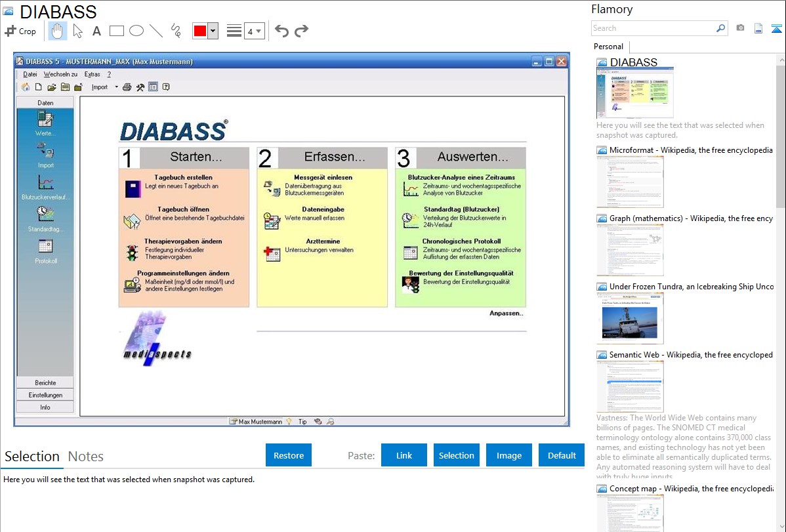
Task: Click the Paste Default button
Action: tap(562, 455)
